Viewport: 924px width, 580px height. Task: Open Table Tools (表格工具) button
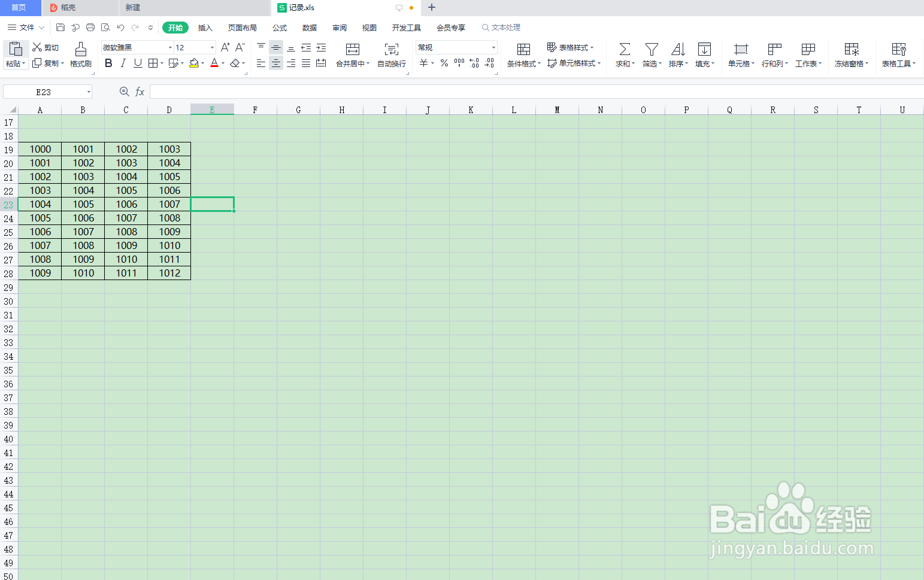coord(899,54)
